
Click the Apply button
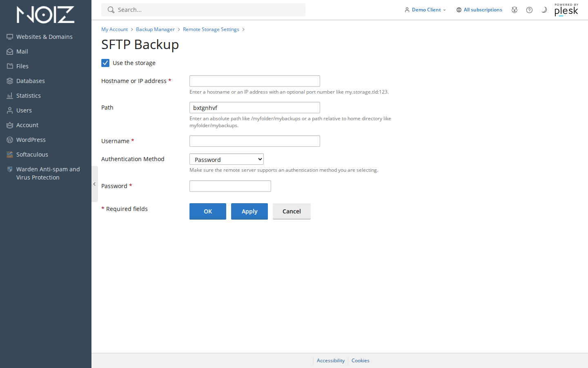[x=249, y=211]
